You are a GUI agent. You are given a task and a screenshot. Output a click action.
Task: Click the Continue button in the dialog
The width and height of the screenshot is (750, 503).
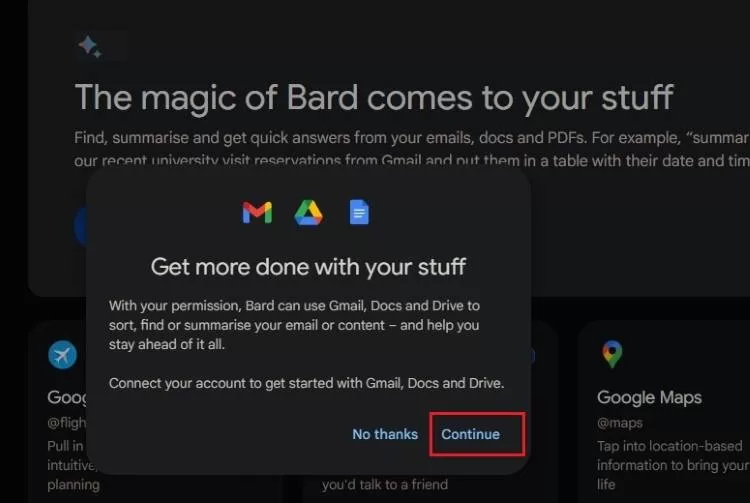(471, 434)
